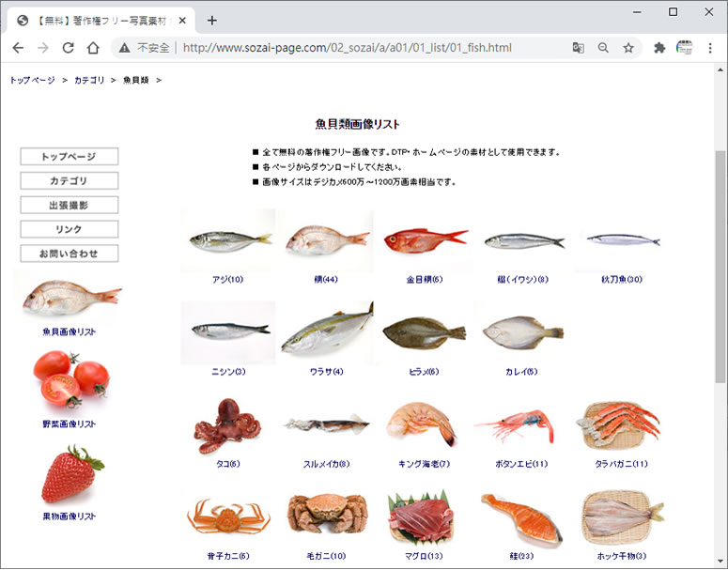Click the tomatoes sidebar thumbnail

[x=71, y=379]
